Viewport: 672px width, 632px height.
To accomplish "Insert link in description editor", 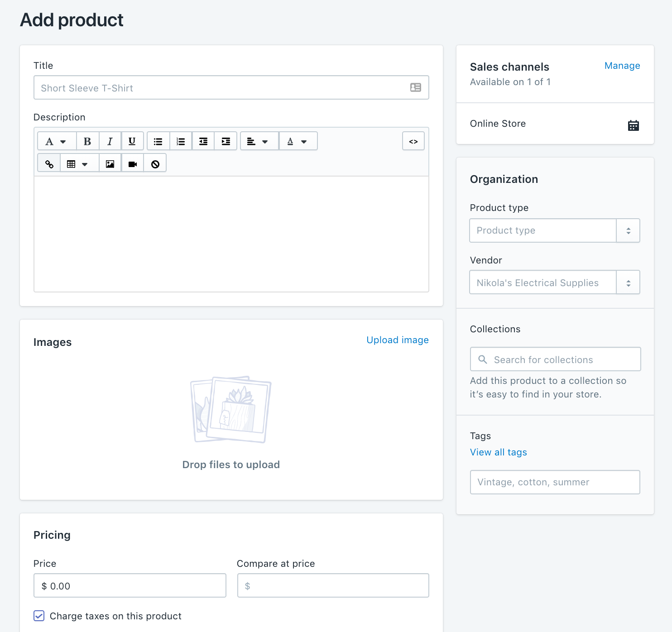I will click(49, 164).
